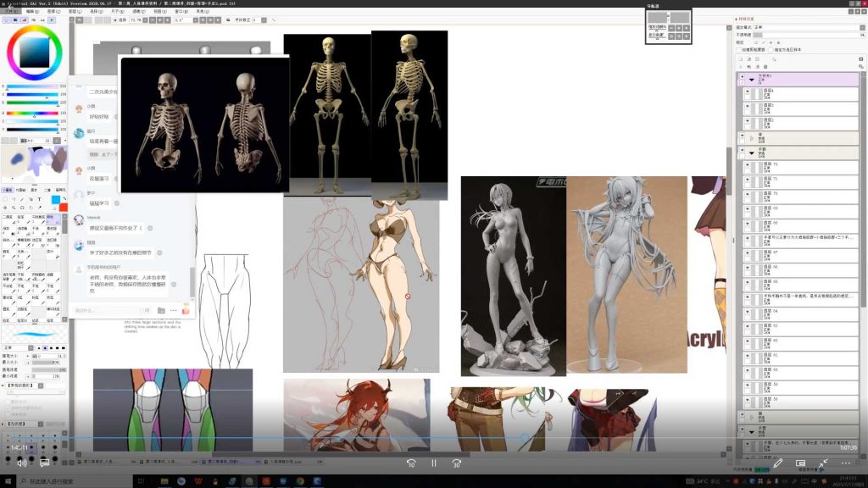Image resolution: width=868 pixels, height=488 pixels.
Task: Show the scratchpad panel icon
Action: pyautogui.click(x=51, y=20)
